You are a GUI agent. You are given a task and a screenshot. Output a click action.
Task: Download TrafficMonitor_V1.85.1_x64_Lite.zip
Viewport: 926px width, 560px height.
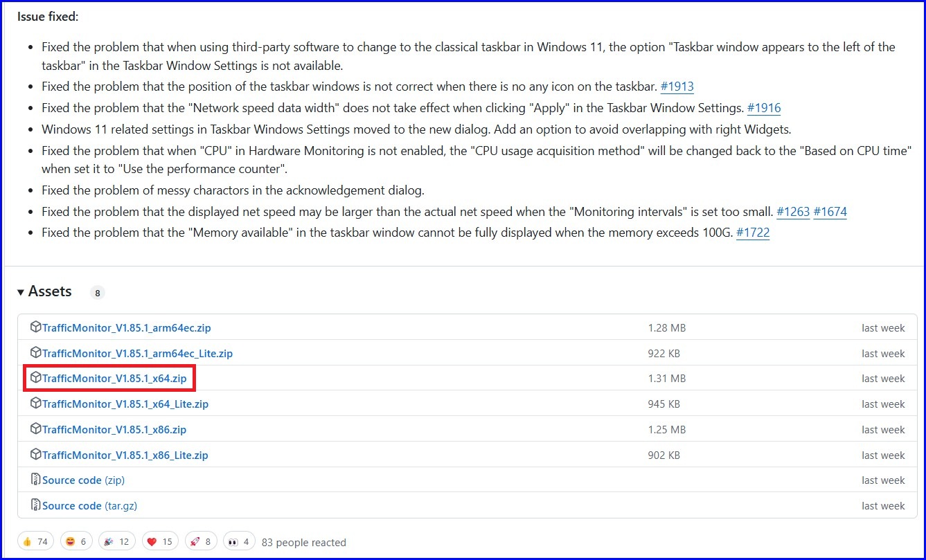tap(125, 404)
